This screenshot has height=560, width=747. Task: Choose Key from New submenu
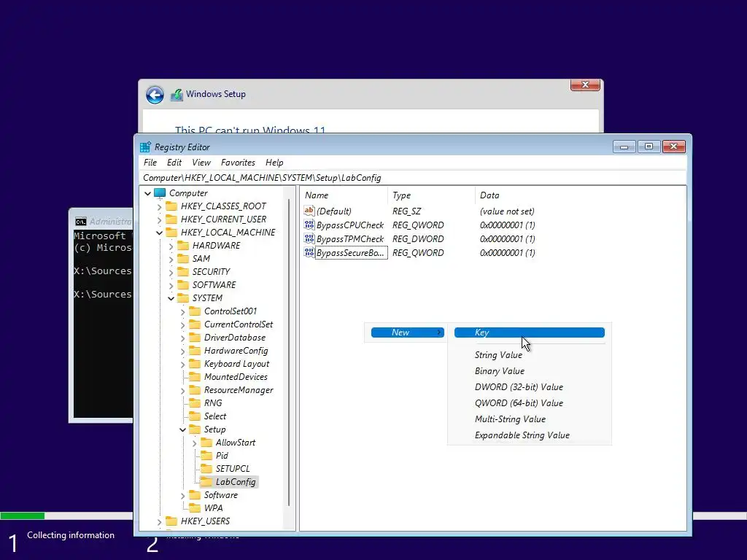click(530, 332)
